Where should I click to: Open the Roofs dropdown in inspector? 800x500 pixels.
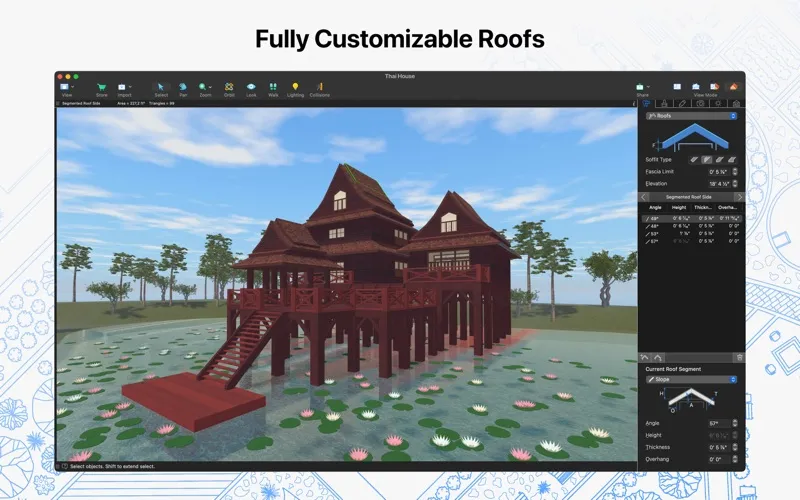(x=692, y=116)
